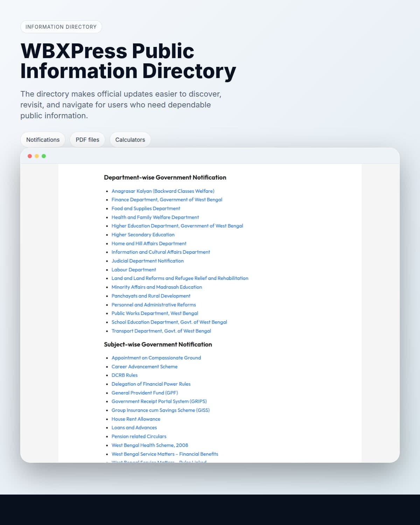The height and width of the screenshot is (525, 420).
Task: Open Panchayats and Rural Development link
Action: 151,296
